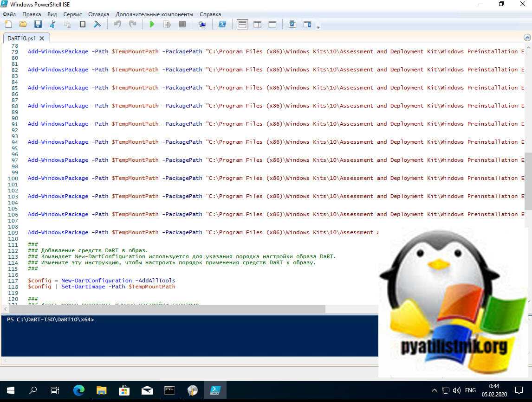Viewport: 532px width, 402px height.
Task: Click the ENG language indicator in taskbar
Action: pyautogui.click(x=470, y=390)
